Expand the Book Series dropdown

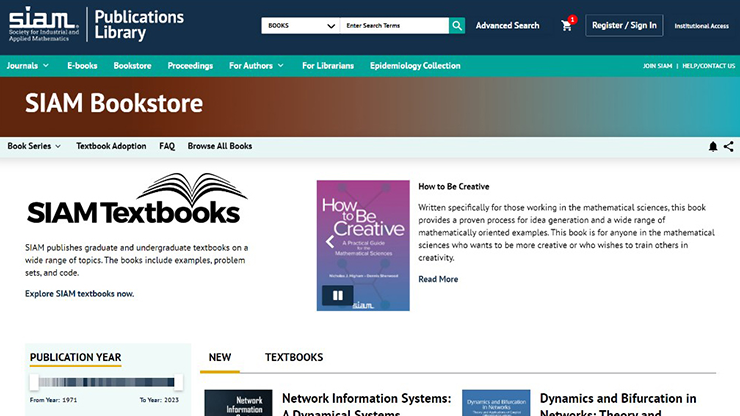pos(34,146)
